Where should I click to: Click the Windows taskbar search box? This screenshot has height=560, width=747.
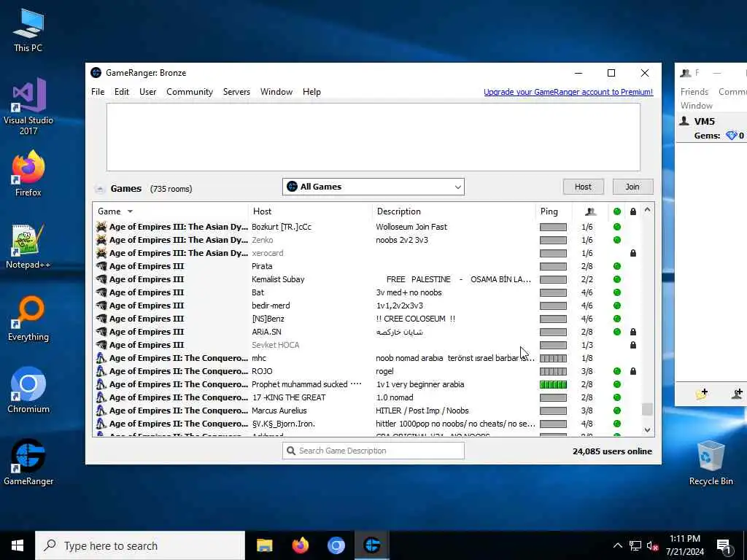pos(140,545)
